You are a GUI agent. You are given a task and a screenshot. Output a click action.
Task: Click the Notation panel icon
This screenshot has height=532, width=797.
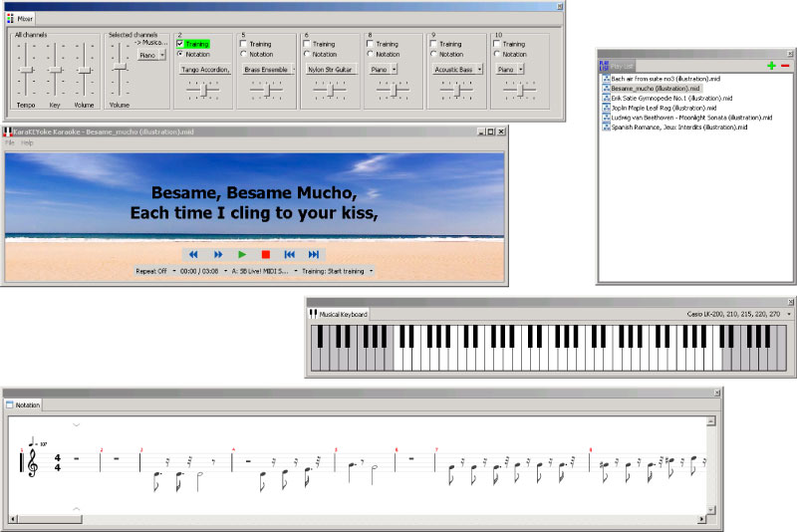click(x=9, y=404)
